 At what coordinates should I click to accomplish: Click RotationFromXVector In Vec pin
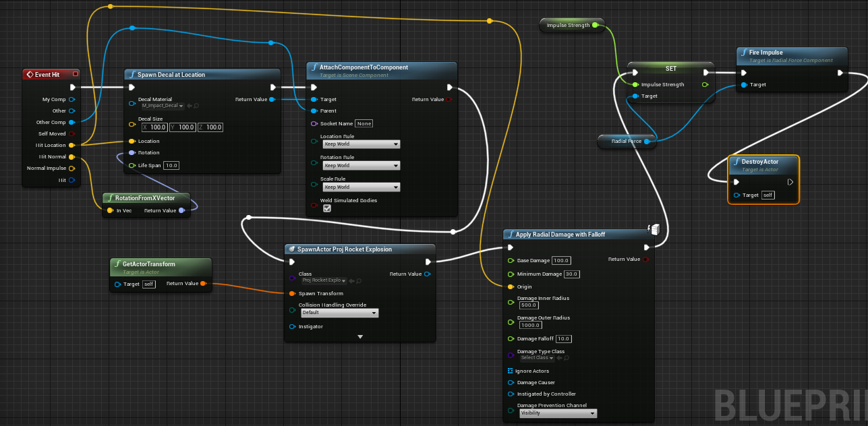click(111, 210)
